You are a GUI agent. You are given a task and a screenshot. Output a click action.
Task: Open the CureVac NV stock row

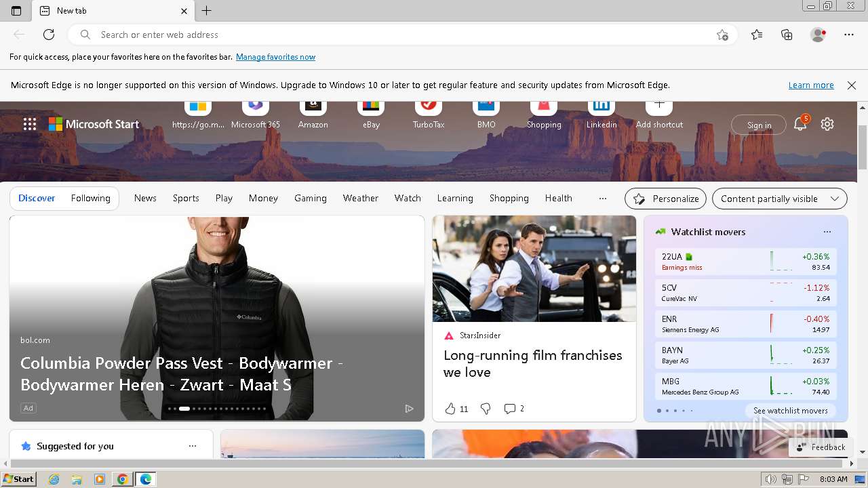pyautogui.click(x=746, y=293)
